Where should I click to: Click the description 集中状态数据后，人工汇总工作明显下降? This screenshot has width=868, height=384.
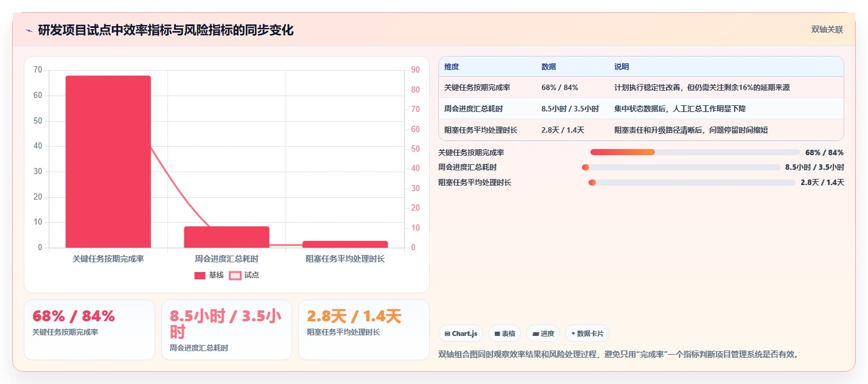coord(680,109)
